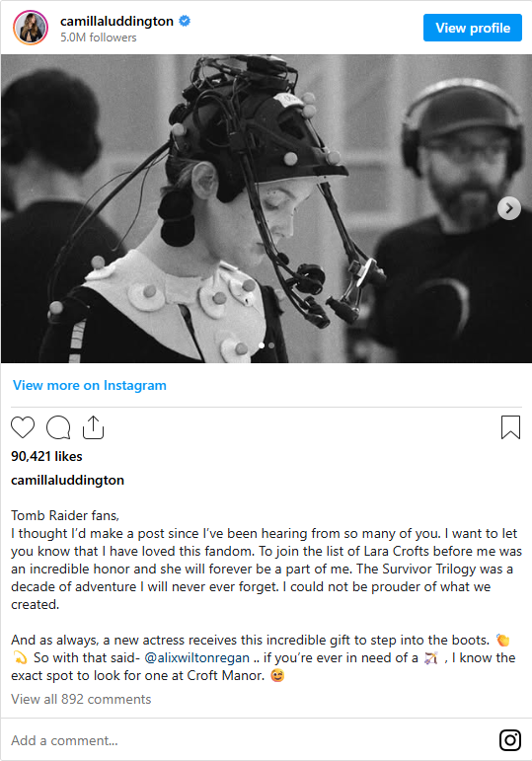The image size is (532, 761).
Task: Click the camillaluddington name above the caption
Action: [x=67, y=480]
